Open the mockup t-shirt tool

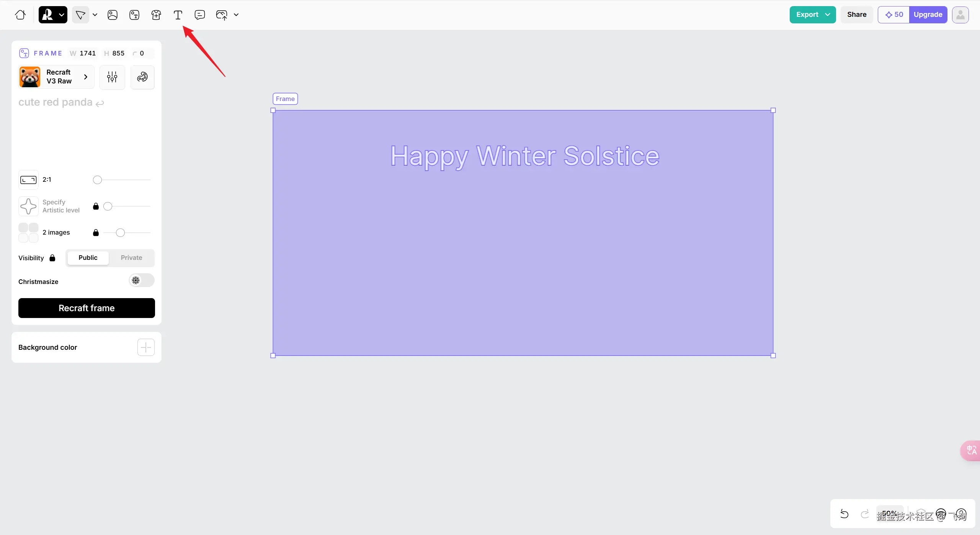click(156, 15)
